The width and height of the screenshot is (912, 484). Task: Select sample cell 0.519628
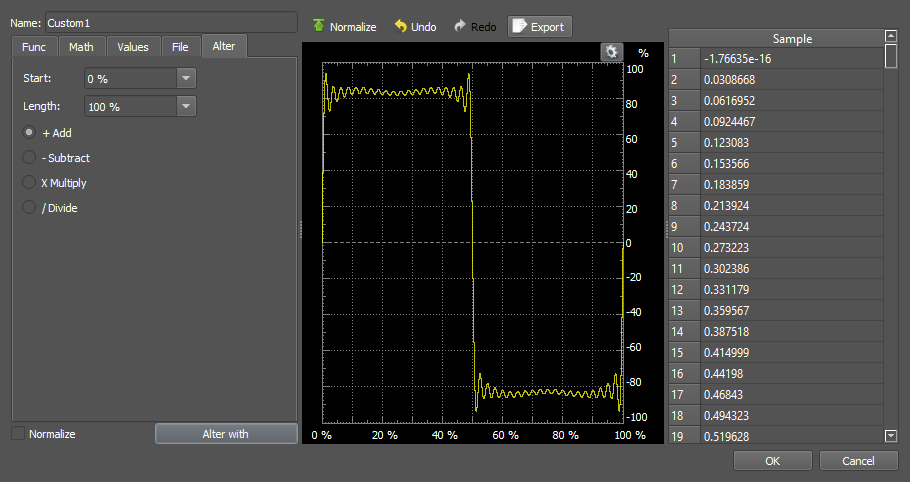point(792,436)
